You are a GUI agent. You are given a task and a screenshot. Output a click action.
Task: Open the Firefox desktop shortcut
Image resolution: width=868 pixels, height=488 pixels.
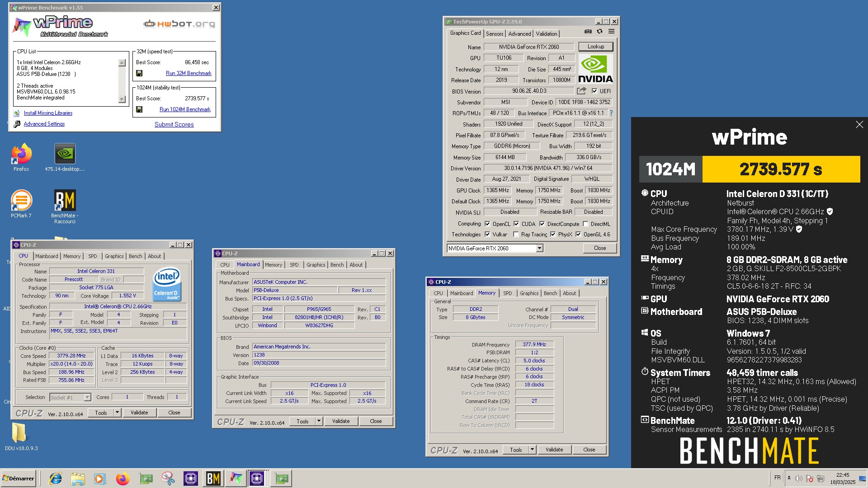point(21,157)
